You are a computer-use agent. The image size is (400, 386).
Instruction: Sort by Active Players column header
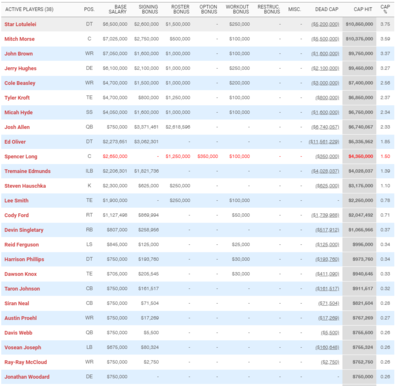point(29,9)
